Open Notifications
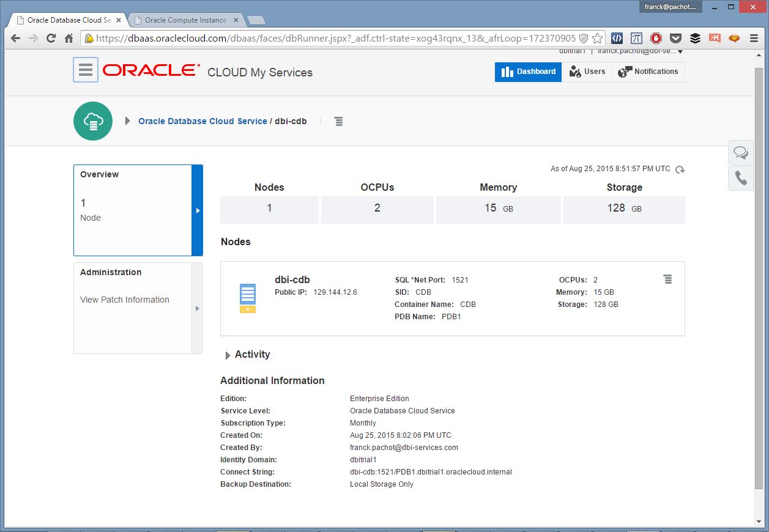The width and height of the screenshot is (769, 532). click(x=648, y=72)
